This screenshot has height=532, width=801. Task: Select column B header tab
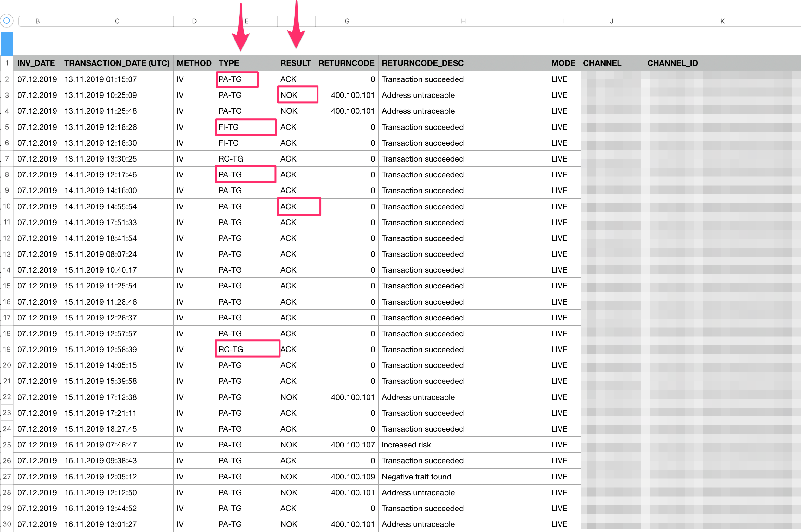coord(38,21)
